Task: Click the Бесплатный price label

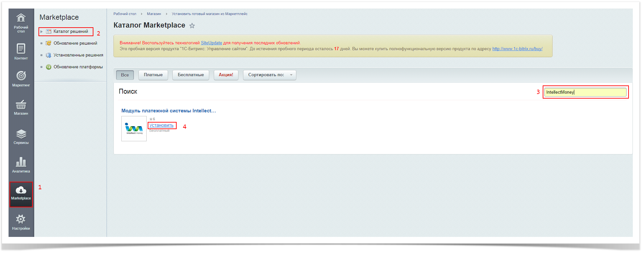Action: pyautogui.click(x=160, y=131)
